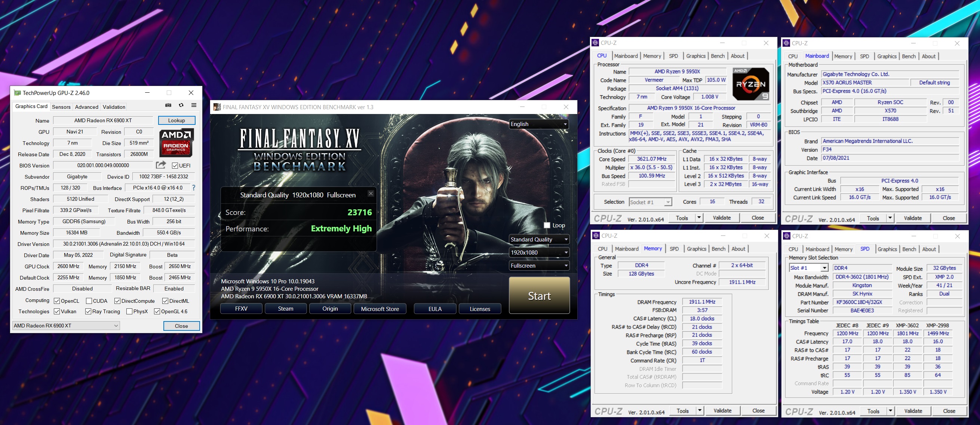Click the BIOS export share icon in GPU-Z

click(161, 165)
